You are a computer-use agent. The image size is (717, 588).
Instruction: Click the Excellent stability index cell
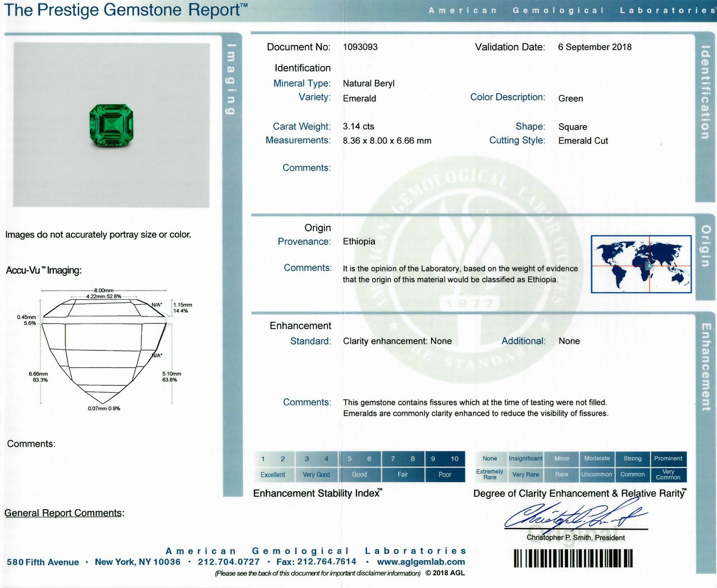[x=273, y=475]
